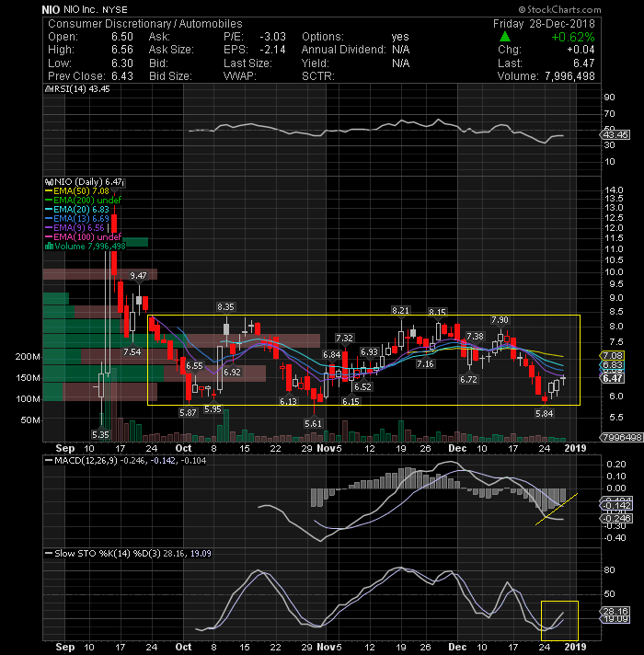This screenshot has width=644, height=655.
Task: Click the 8.21 price high label
Action: tap(400, 310)
